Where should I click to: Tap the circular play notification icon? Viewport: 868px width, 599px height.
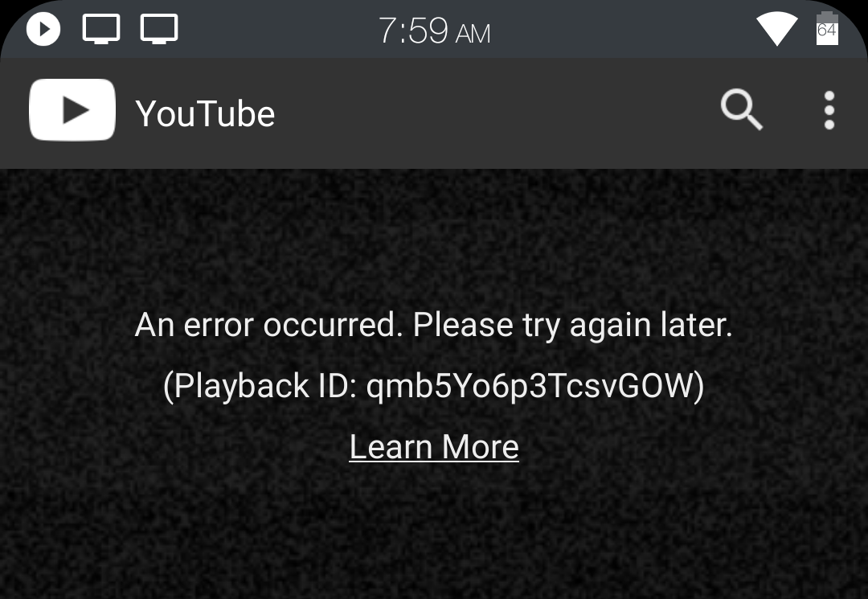tap(43, 29)
